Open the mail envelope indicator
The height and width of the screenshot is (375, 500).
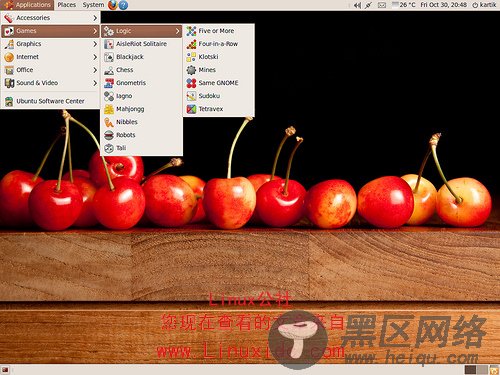(x=382, y=5)
